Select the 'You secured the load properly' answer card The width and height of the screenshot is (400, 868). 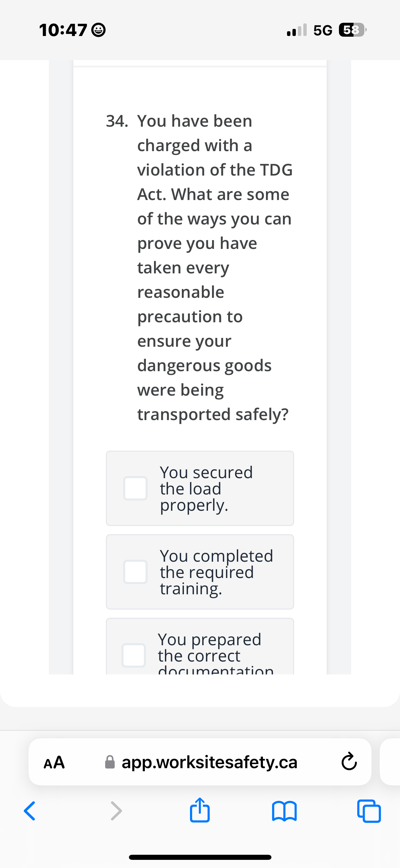pos(200,488)
